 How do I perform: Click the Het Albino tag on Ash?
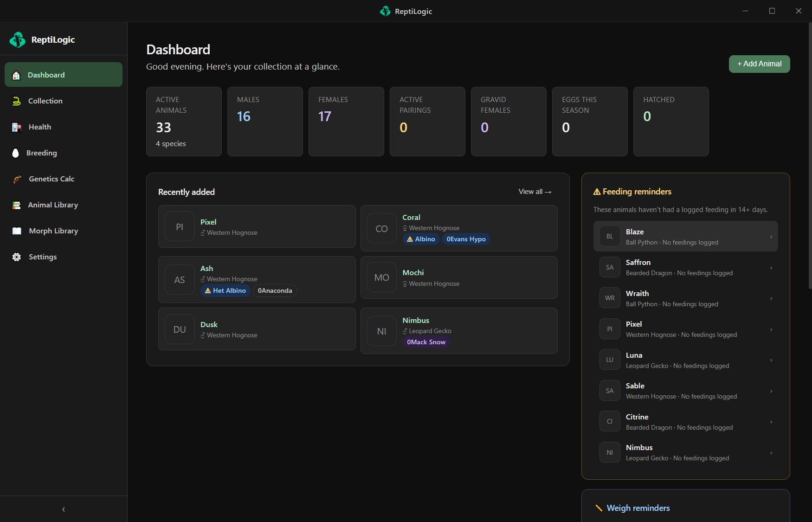(226, 290)
